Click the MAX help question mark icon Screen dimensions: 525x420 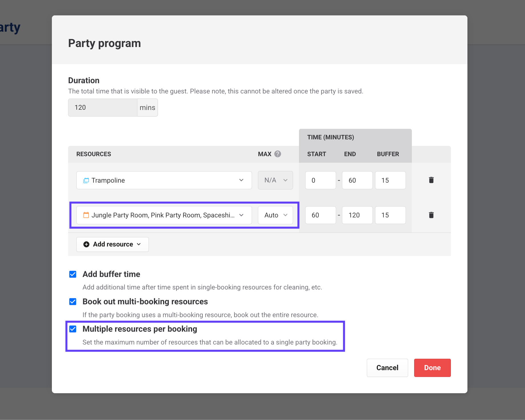pos(278,154)
